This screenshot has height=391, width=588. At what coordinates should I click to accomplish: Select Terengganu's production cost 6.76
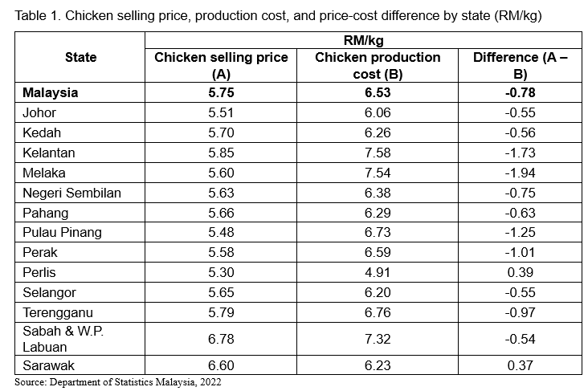[x=378, y=312]
